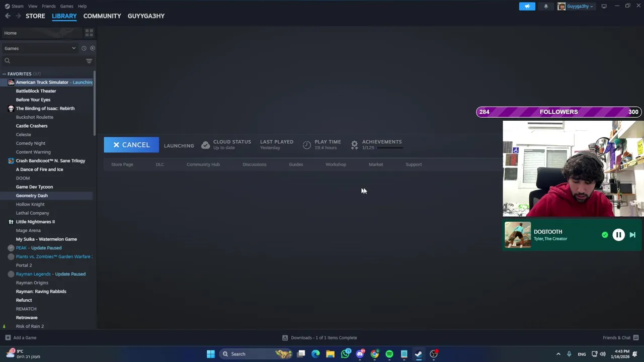Open the volume tray icon
The height and width of the screenshot is (362, 644).
pyautogui.click(x=603, y=354)
